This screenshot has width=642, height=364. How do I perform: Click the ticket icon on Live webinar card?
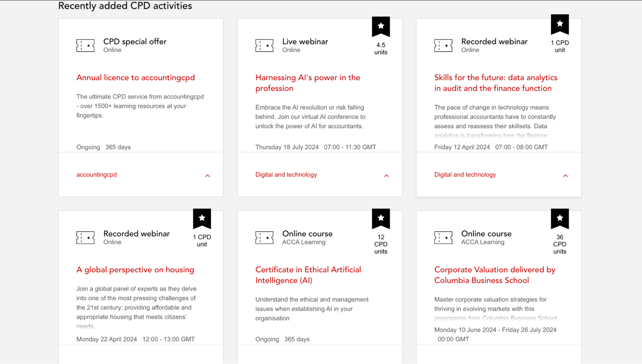264,46
